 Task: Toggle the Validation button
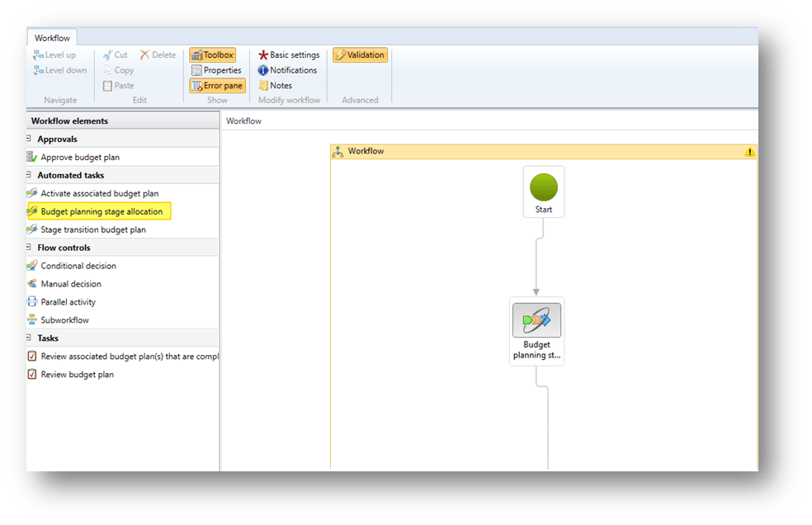click(360, 55)
